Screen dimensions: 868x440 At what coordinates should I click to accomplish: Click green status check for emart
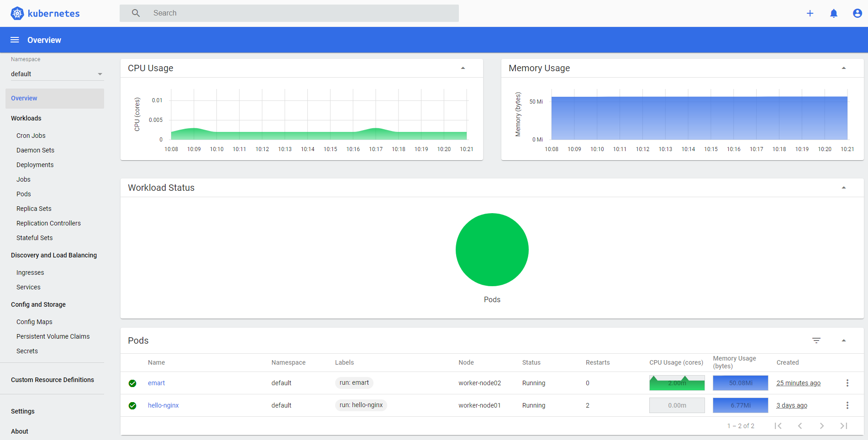[132, 383]
